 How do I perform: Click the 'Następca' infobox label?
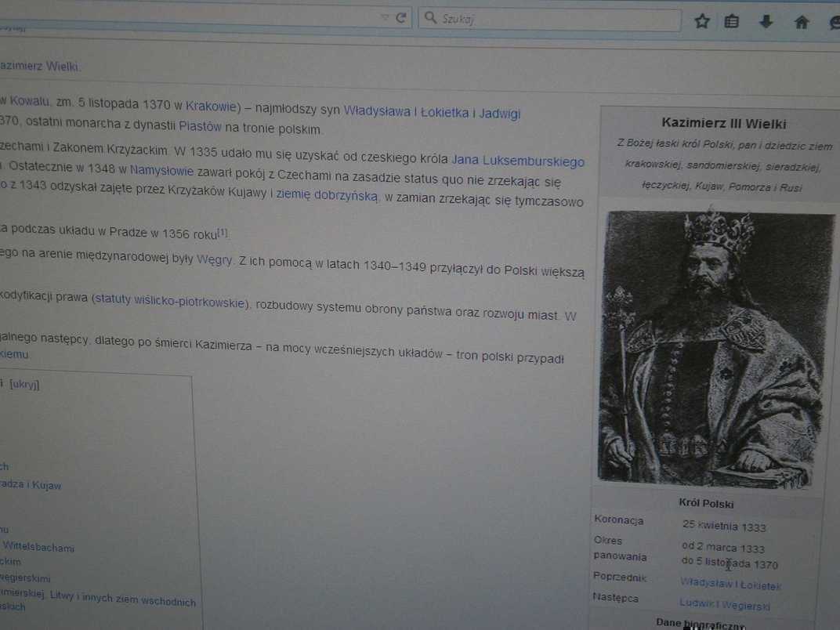pos(616,597)
